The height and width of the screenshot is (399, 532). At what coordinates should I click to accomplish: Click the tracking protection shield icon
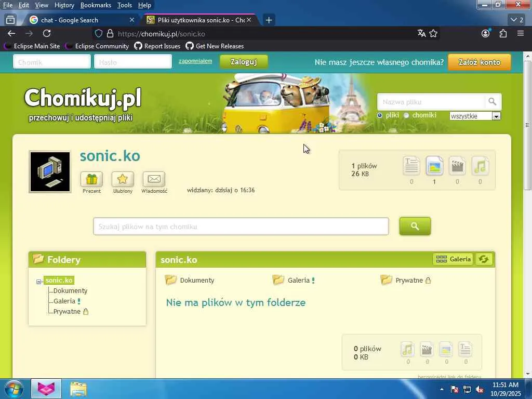tap(98, 34)
